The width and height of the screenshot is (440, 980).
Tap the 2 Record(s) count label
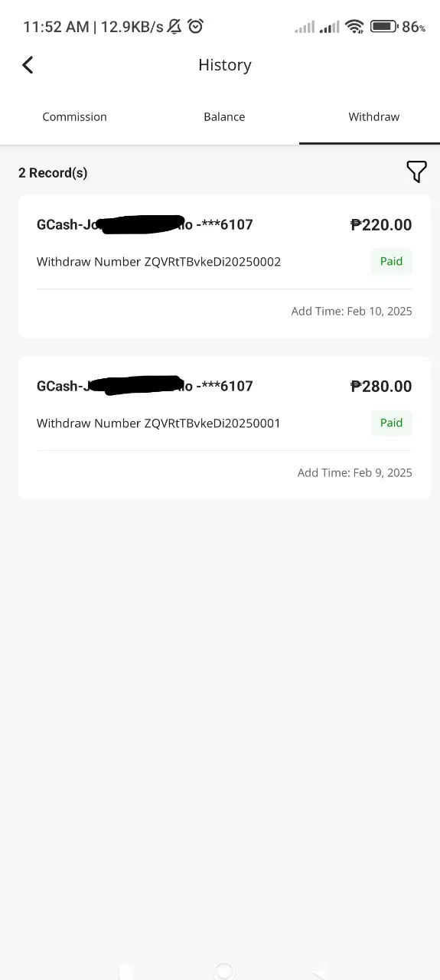coord(53,173)
